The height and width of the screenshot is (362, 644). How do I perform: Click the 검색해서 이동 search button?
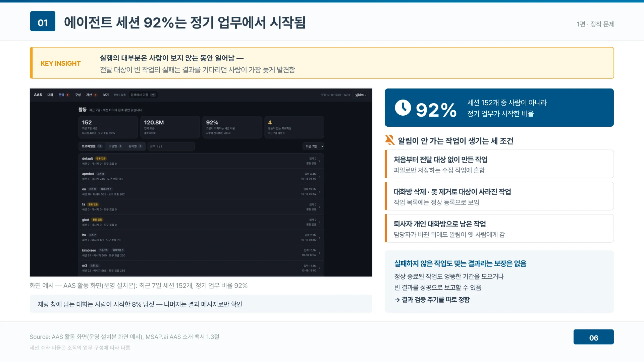pyautogui.click(x=143, y=95)
